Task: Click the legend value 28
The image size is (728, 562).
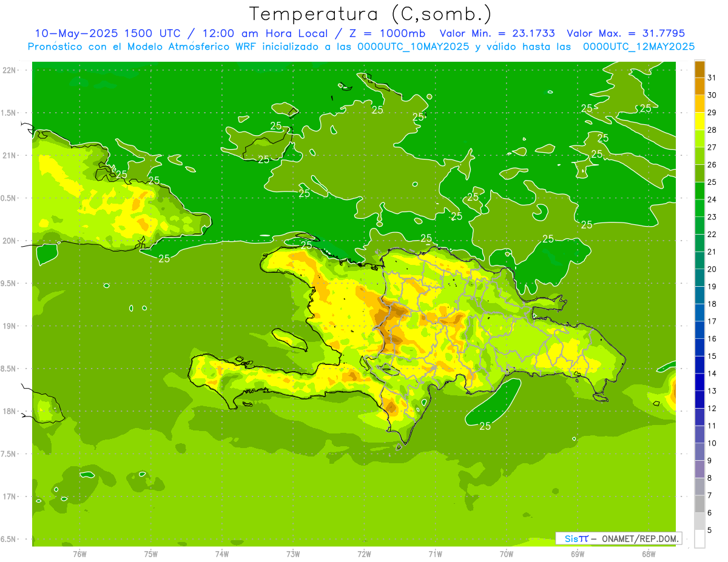Action: [x=712, y=130]
